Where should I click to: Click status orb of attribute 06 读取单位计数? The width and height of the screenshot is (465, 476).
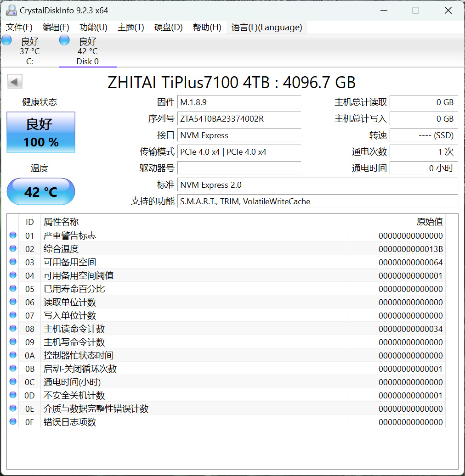click(13, 302)
